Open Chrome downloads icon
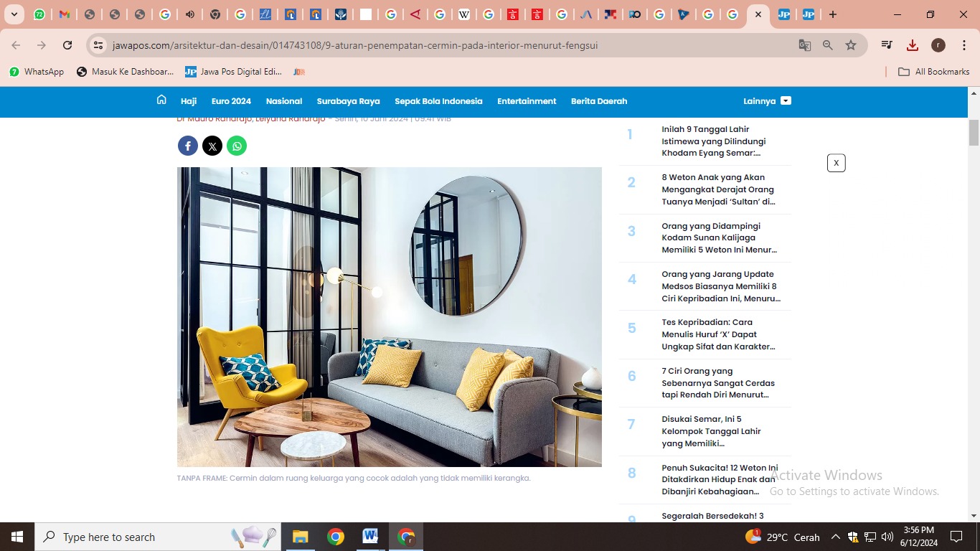Image resolution: width=980 pixels, height=551 pixels. point(913,45)
